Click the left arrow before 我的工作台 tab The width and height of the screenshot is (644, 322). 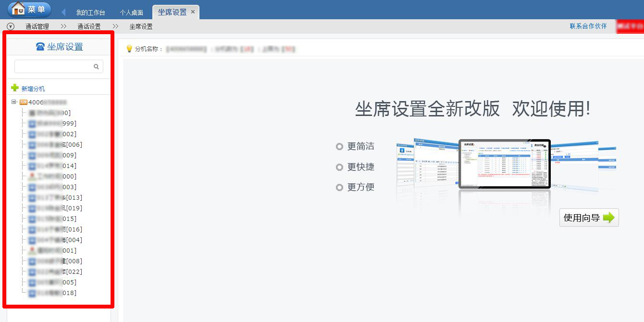click(x=63, y=12)
